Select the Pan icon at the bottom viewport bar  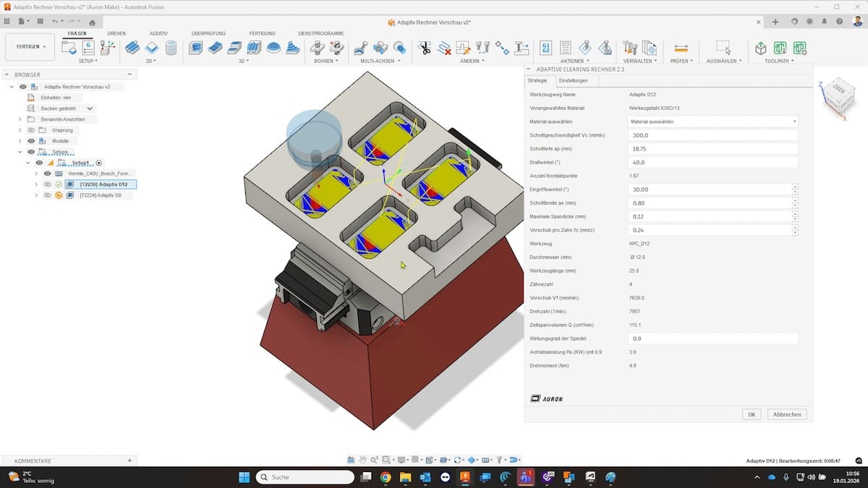[362, 459]
